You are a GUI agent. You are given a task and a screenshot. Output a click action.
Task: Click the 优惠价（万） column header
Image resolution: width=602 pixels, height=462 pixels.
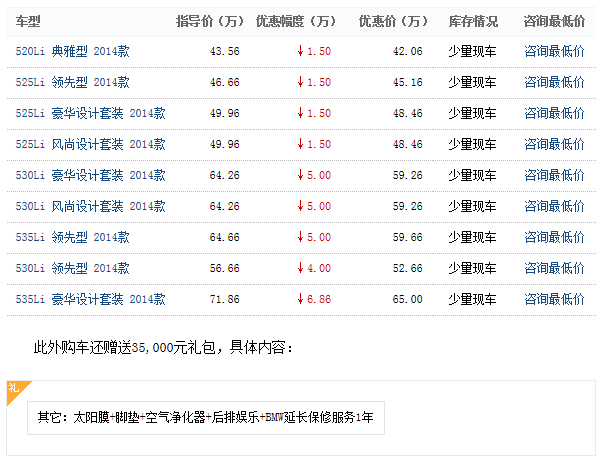[393, 21]
